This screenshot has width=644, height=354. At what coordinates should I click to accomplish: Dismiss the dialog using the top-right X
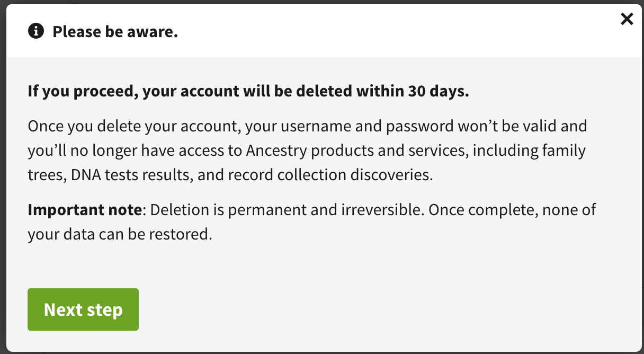click(x=627, y=19)
